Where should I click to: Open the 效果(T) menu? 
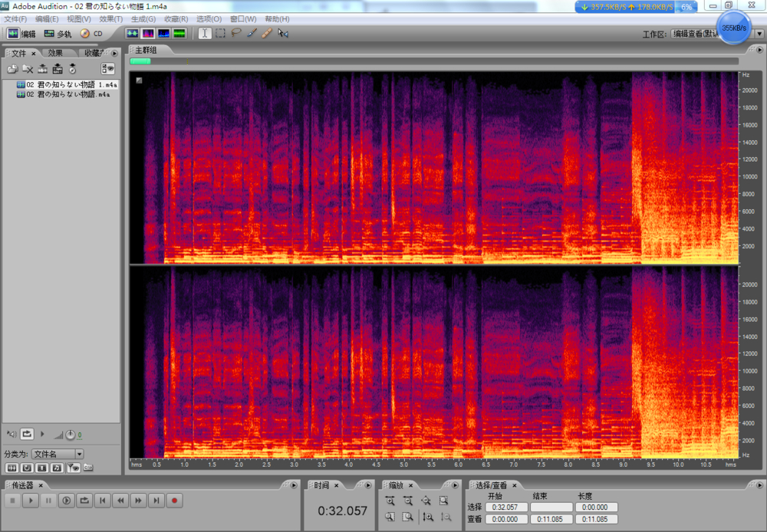[110, 18]
